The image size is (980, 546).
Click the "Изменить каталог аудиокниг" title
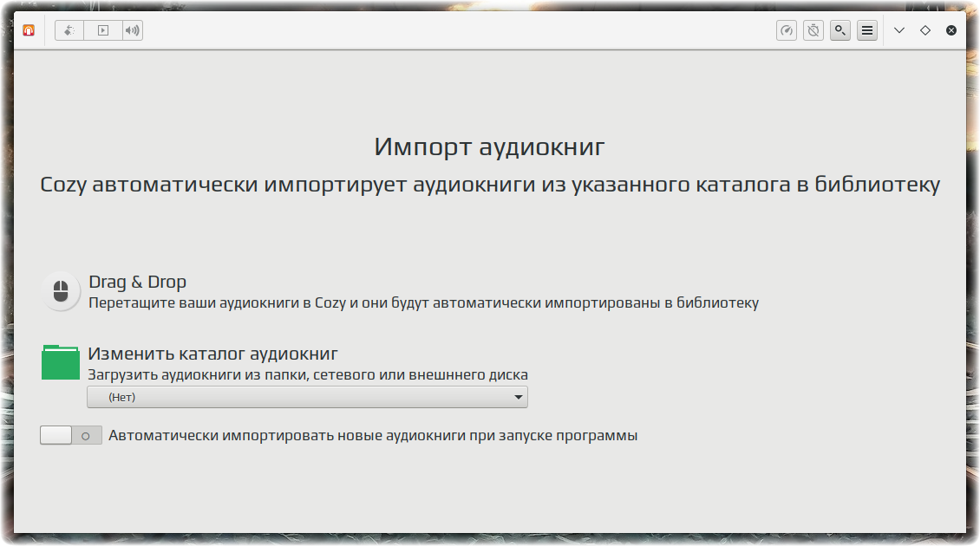213,354
